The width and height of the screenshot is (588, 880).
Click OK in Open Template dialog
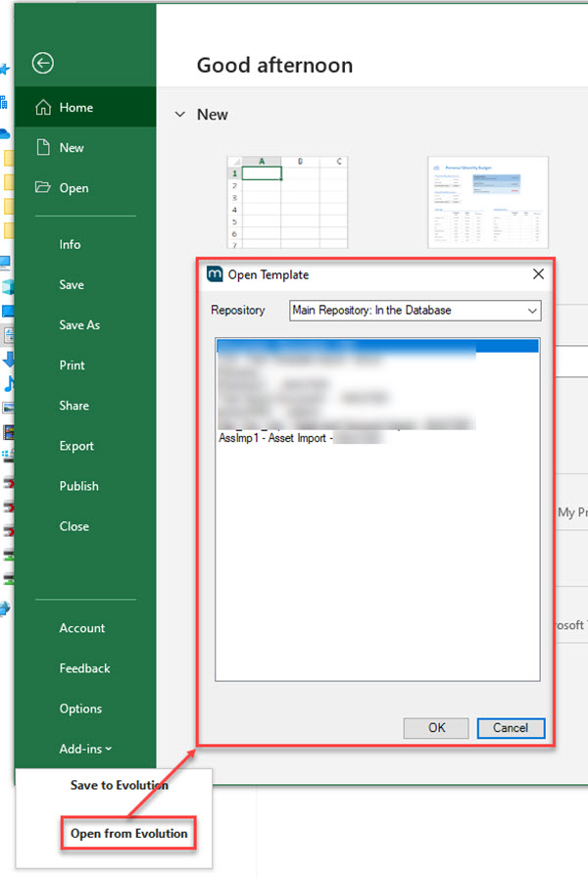[x=436, y=728]
